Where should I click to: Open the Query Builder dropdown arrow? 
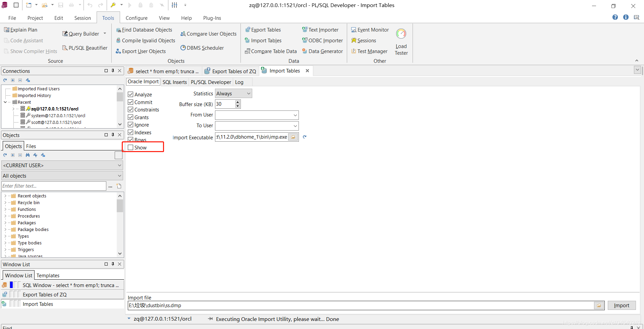point(105,34)
